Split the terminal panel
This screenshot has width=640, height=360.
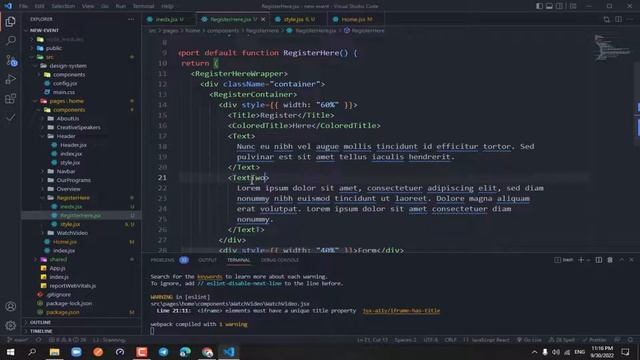click(598, 260)
